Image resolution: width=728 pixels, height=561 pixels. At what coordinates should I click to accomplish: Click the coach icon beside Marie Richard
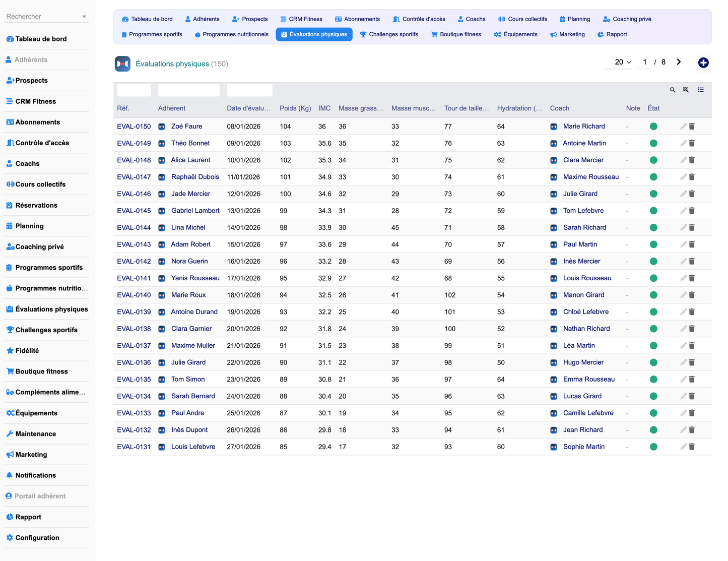click(554, 127)
